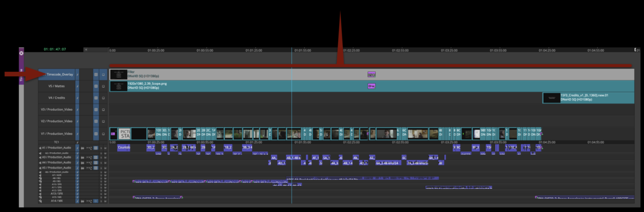Click the active blue icon on A4 track
The height and width of the screenshot is (212, 644).
tap(96, 163)
